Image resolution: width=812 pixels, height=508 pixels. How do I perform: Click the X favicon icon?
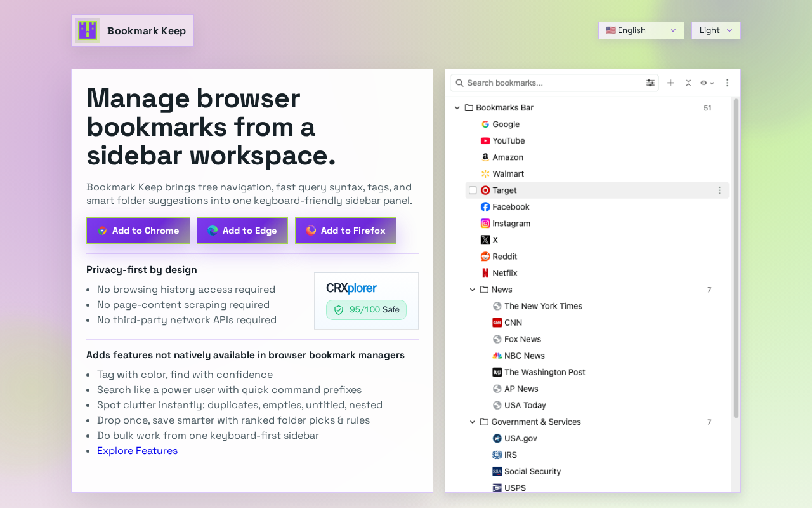click(485, 240)
